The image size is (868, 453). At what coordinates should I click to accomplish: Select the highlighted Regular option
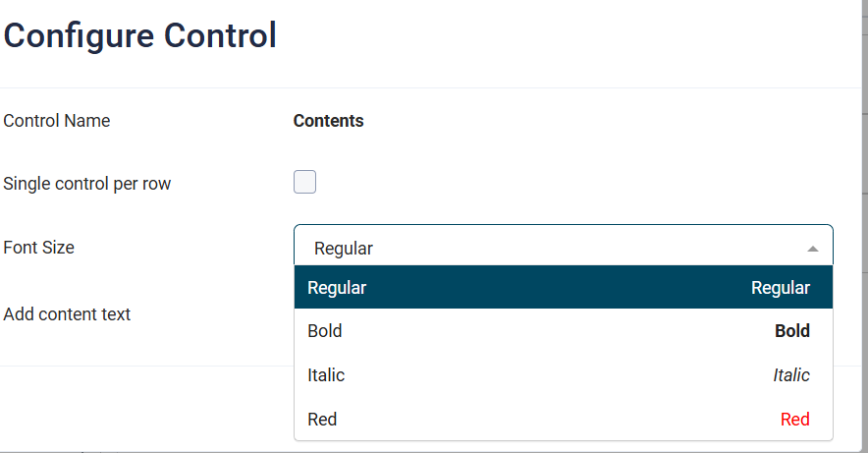[337, 288]
